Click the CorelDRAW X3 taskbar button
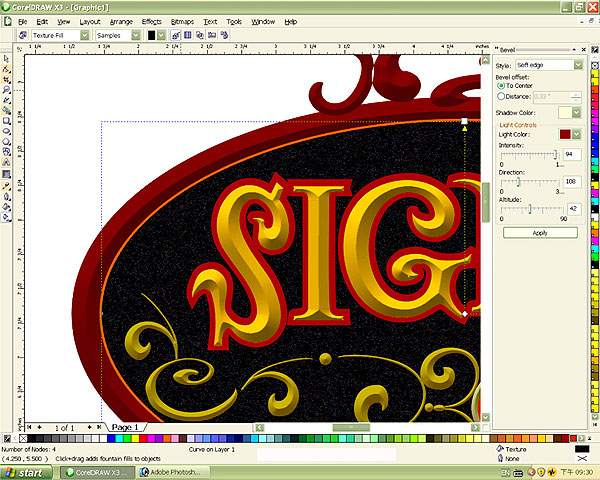 (x=98, y=472)
